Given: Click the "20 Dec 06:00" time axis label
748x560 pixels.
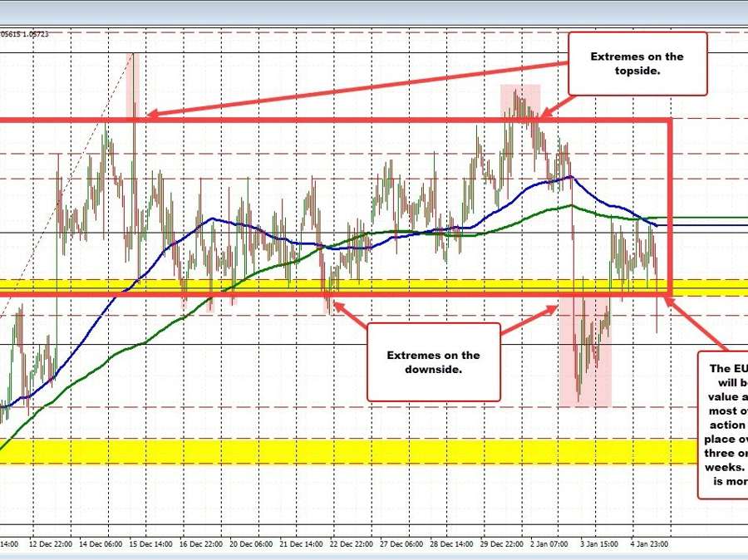Looking at the screenshot, I should coord(250,545).
